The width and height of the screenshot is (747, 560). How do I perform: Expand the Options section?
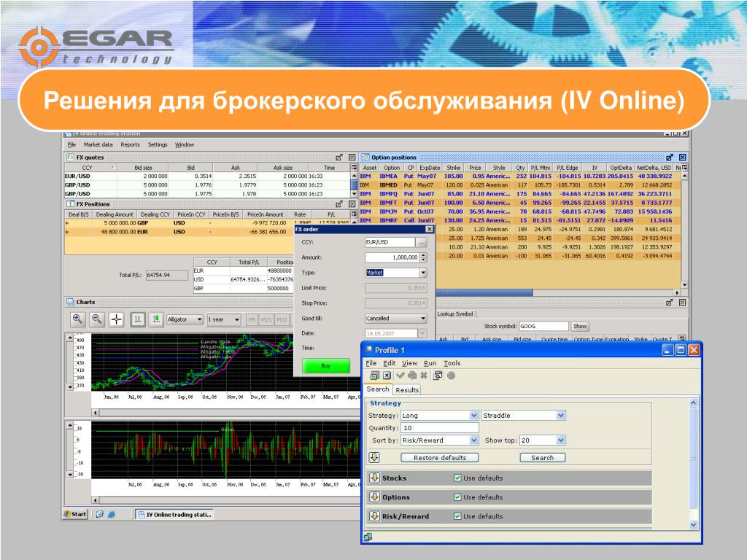click(x=374, y=497)
